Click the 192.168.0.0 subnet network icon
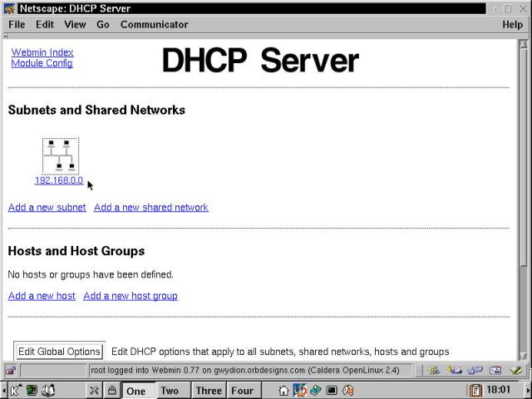The image size is (532, 399). (x=60, y=155)
